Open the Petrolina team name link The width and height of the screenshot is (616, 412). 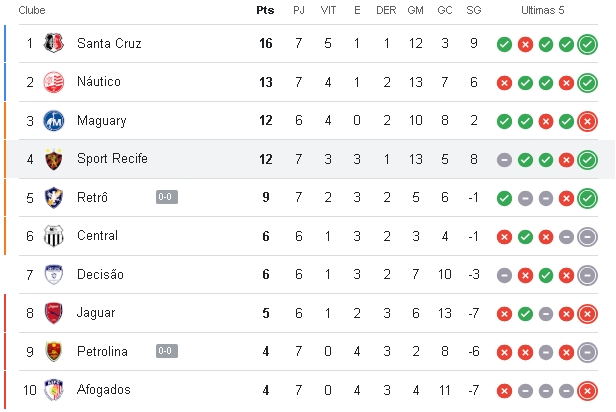102,351
